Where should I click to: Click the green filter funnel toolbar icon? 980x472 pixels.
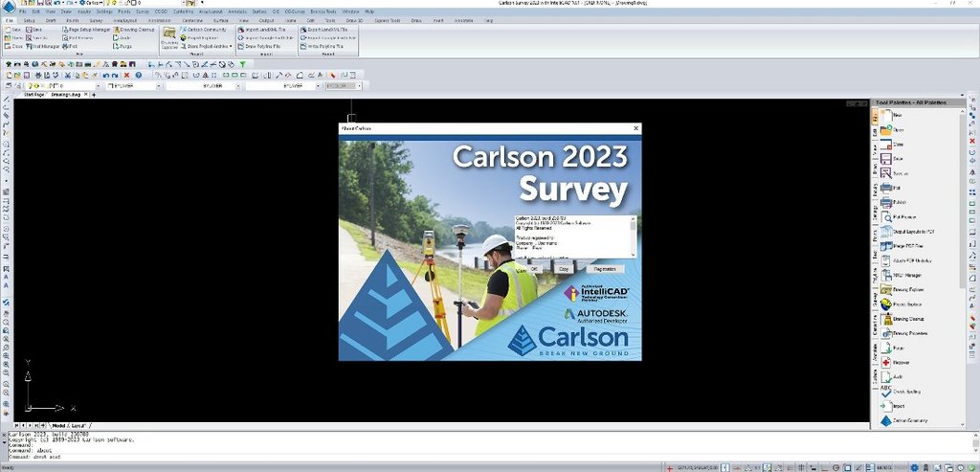242,64
